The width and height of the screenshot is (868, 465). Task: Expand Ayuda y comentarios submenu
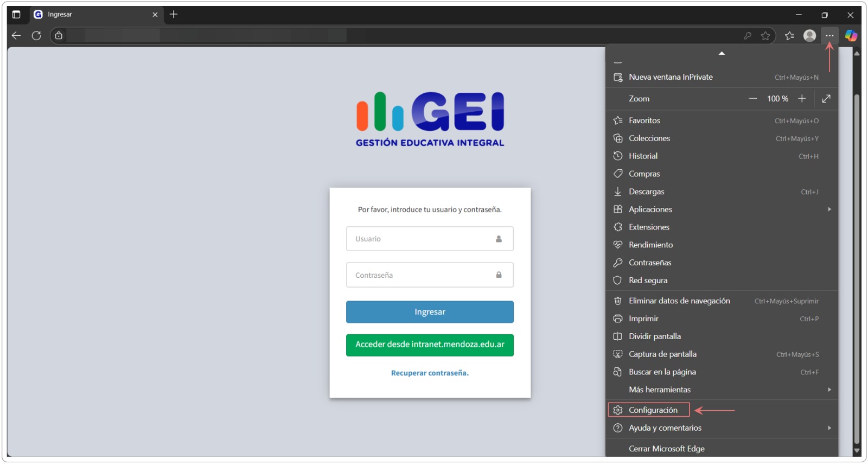[x=722, y=428]
